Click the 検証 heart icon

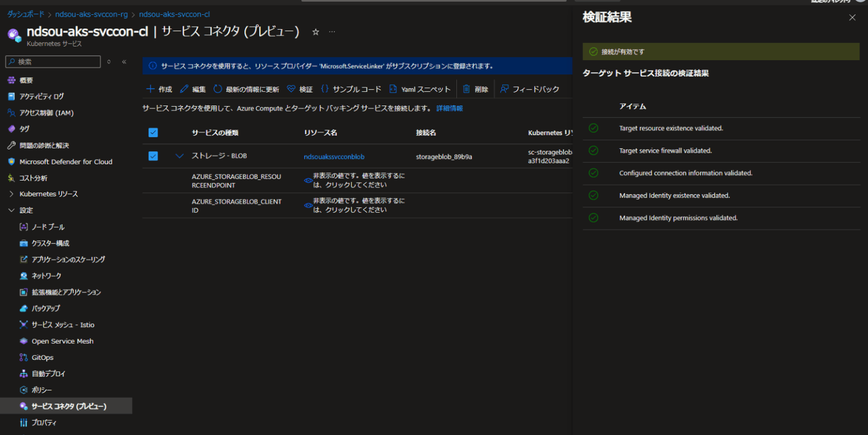pyautogui.click(x=291, y=89)
